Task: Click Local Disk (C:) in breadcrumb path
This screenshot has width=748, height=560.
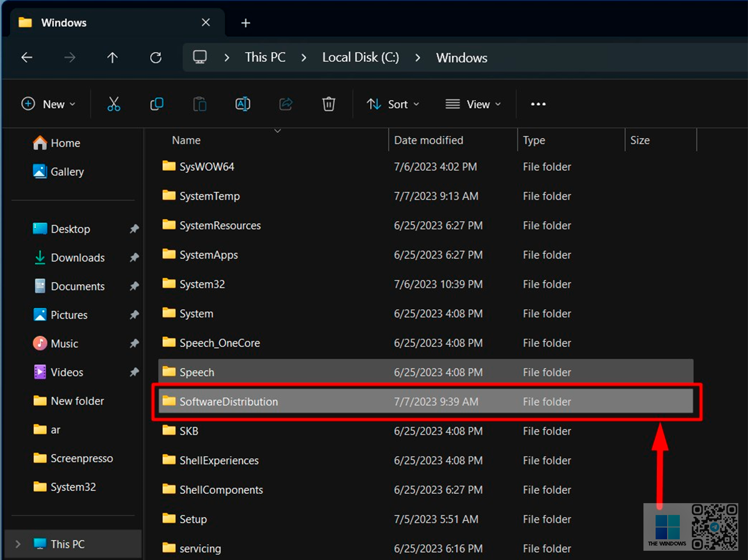Action: (x=360, y=58)
